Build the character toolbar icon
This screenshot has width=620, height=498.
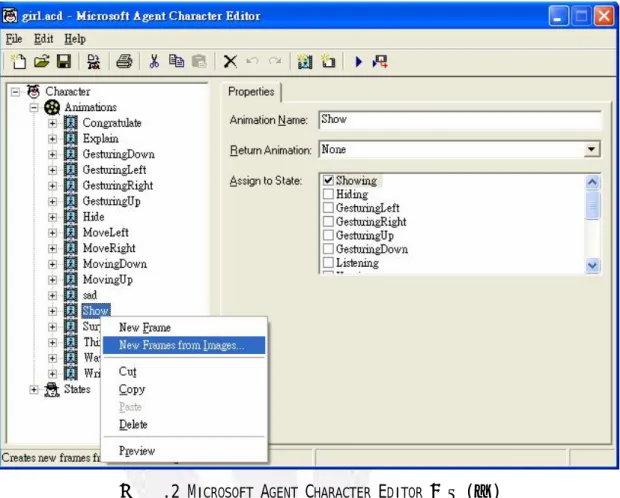pyautogui.click(x=94, y=62)
